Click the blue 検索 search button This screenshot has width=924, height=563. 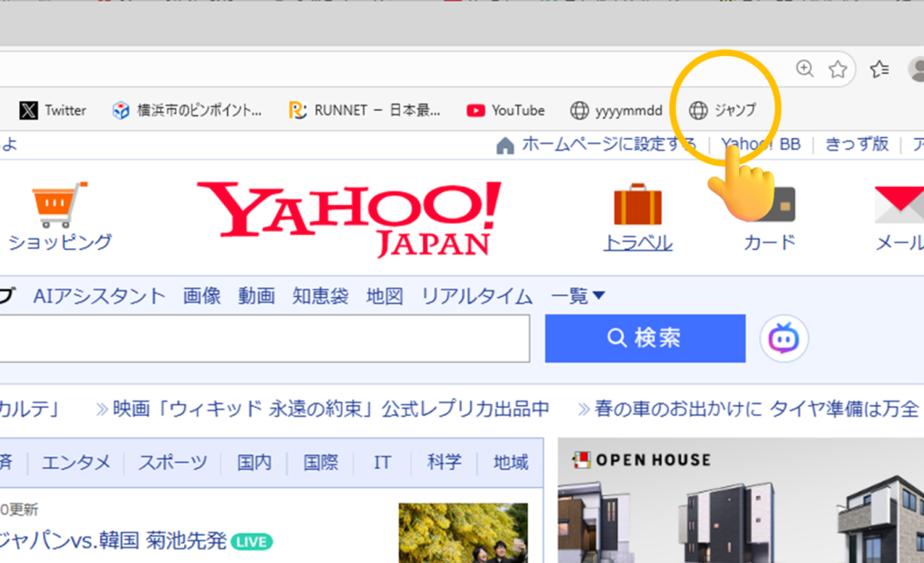click(645, 338)
